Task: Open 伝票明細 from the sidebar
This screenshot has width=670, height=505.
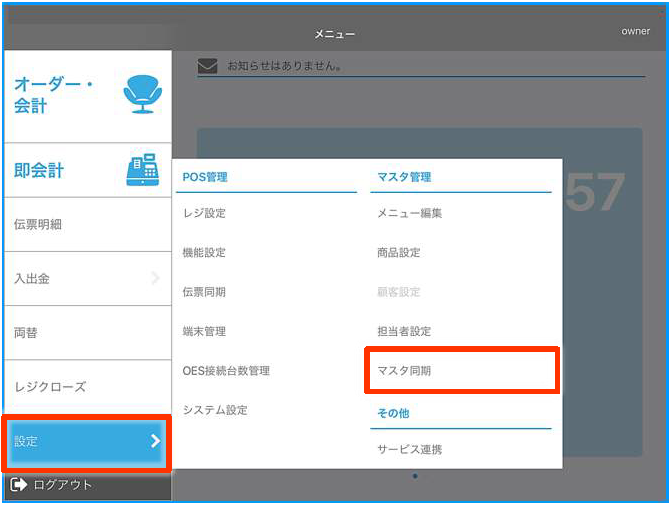Action: (x=38, y=225)
